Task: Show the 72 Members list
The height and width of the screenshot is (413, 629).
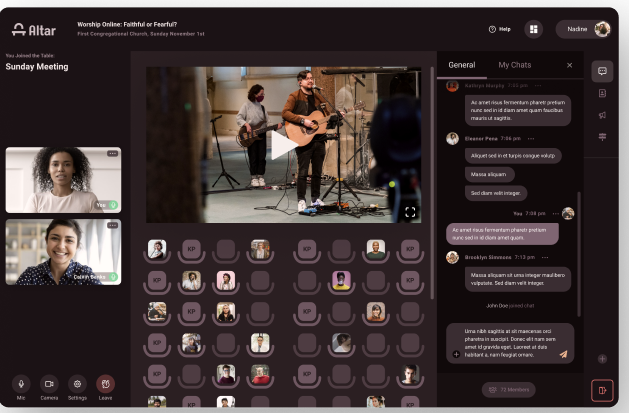Action: click(x=509, y=389)
